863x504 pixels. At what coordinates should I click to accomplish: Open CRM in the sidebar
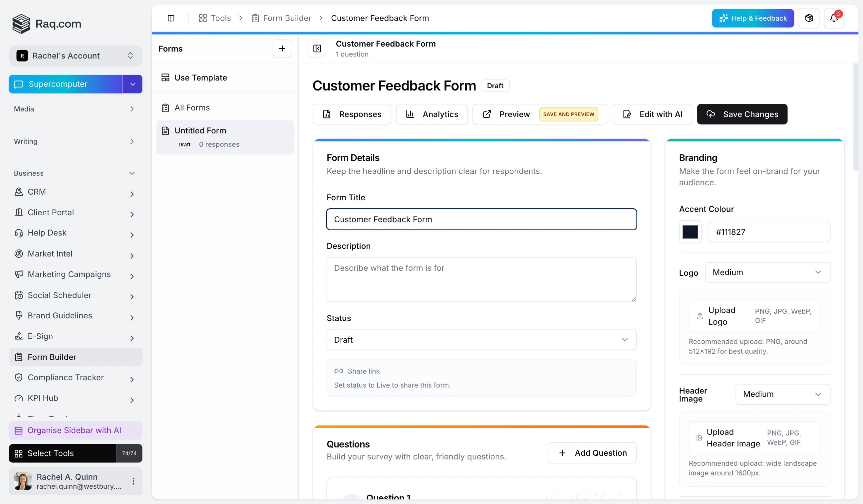point(37,192)
